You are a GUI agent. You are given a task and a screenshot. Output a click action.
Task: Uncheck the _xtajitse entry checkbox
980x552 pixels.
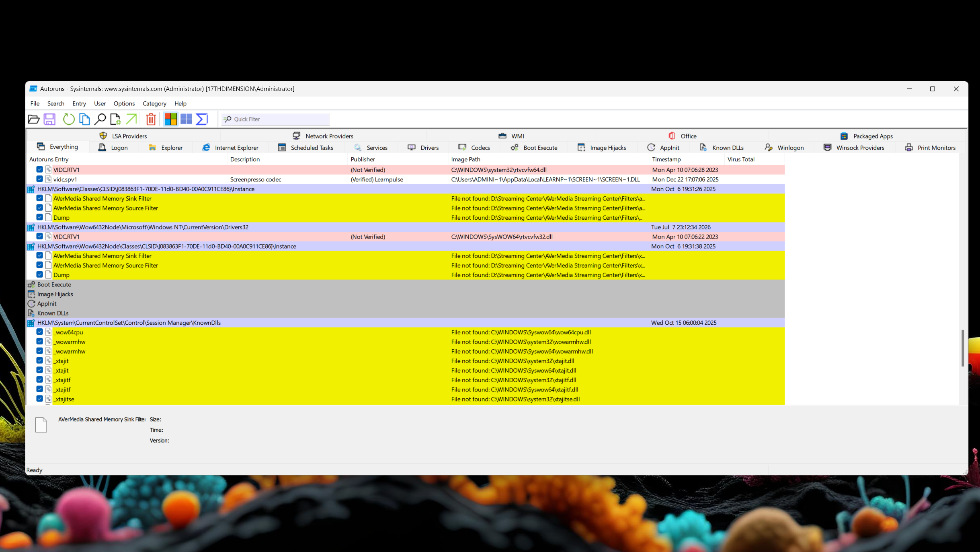click(x=39, y=399)
